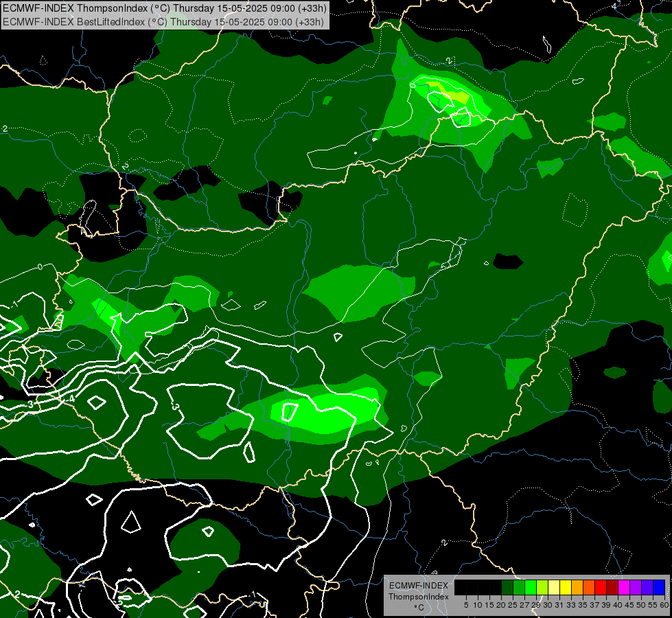This screenshot has height=618, width=672.
Task: Click legend tick value "30"
Action: 548,605
